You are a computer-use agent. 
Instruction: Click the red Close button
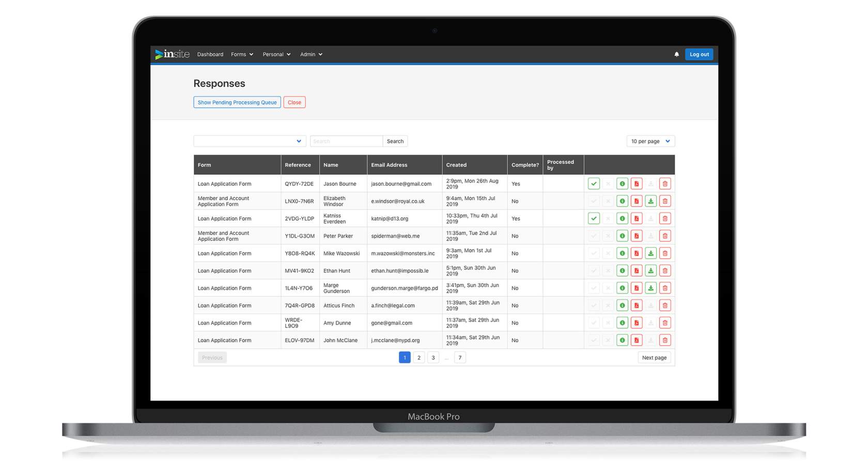295,102
